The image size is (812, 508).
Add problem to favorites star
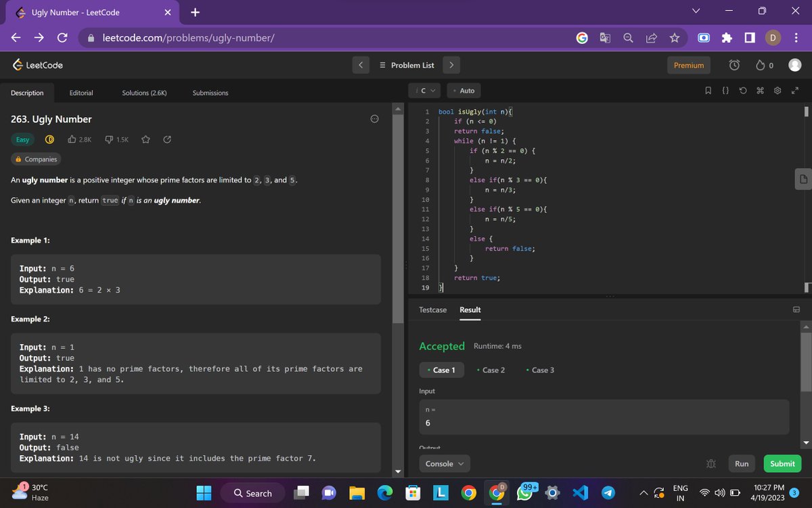[x=145, y=140]
